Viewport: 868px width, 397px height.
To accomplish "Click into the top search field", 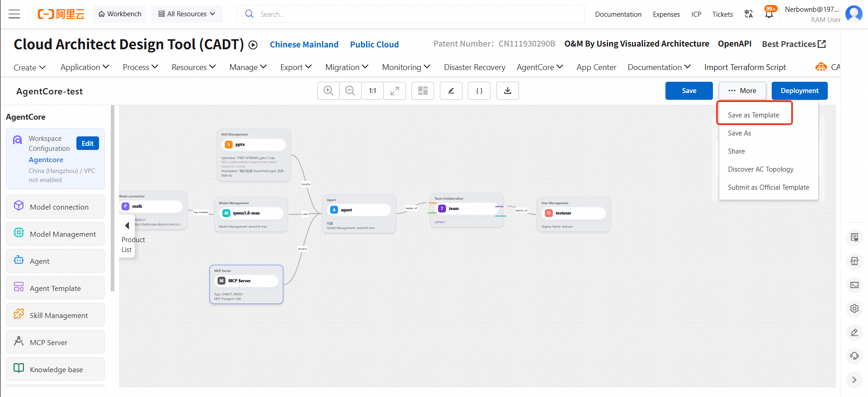I will point(410,14).
